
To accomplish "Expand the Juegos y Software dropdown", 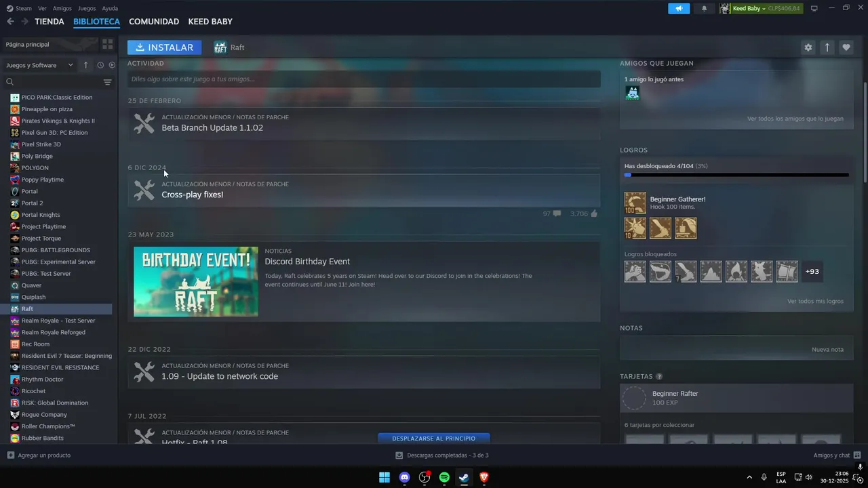I will (39, 65).
